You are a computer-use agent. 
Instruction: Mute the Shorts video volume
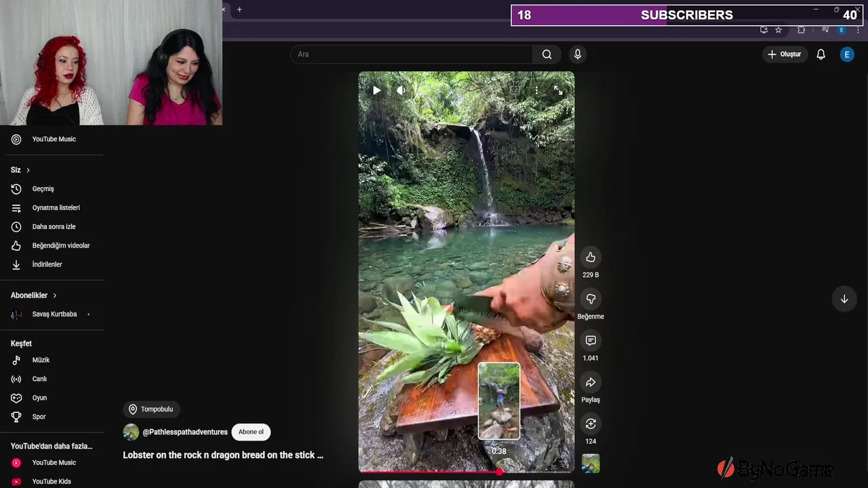click(x=401, y=90)
